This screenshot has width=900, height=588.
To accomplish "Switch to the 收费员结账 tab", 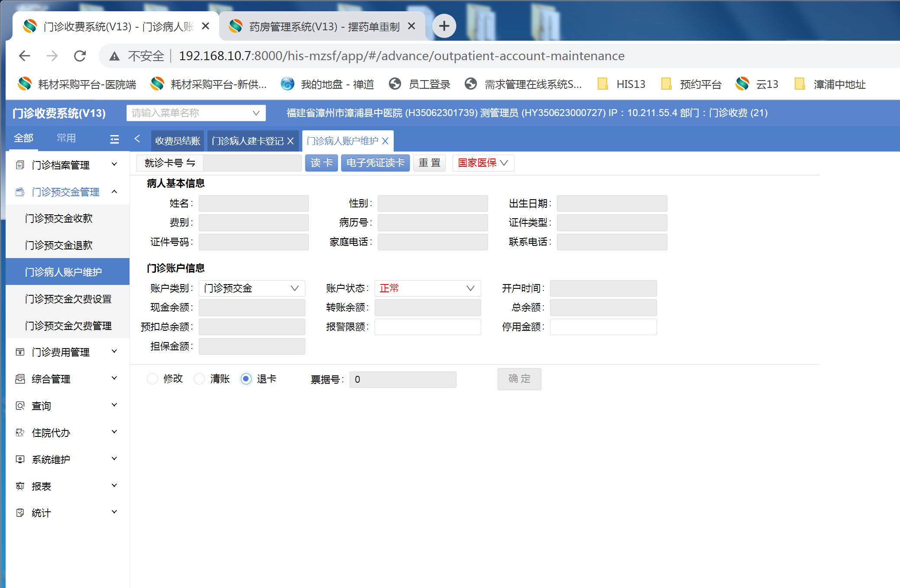I will coord(178,141).
